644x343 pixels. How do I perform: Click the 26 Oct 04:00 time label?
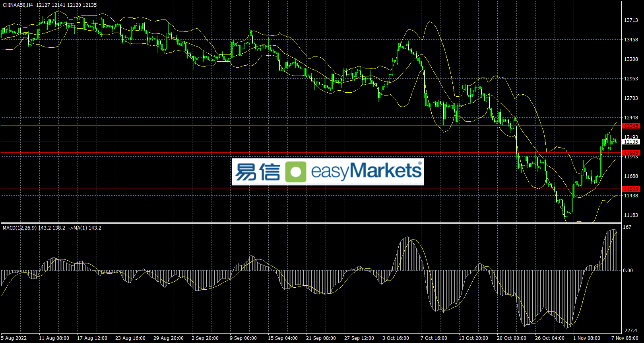pyautogui.click(x=550, y=338)
